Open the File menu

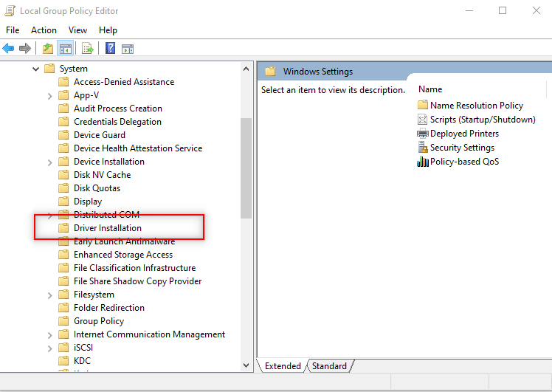tap(13, 30)
